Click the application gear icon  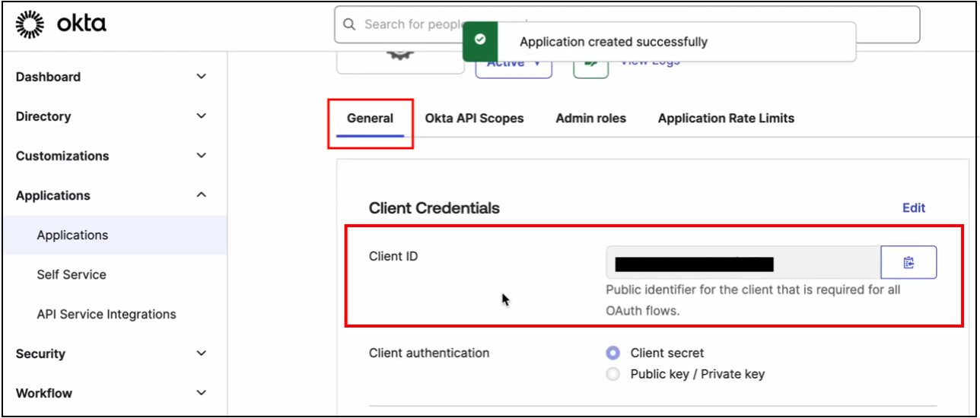click(x=399, y=56)
